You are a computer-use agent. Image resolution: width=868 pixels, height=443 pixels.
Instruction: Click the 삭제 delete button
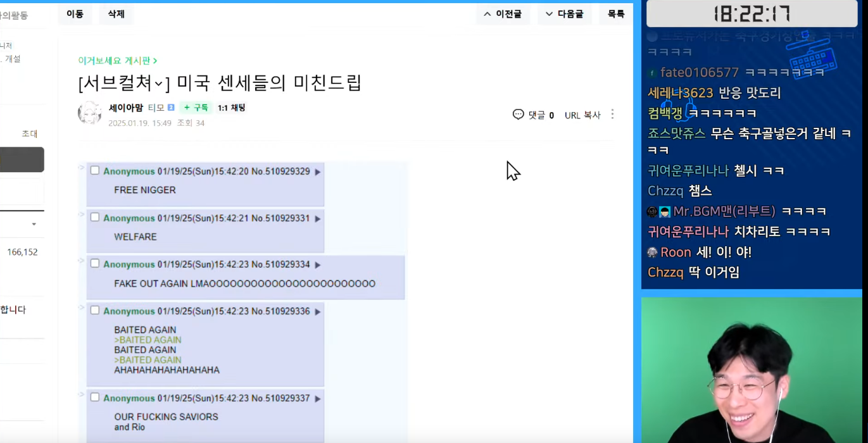point(116,14)
